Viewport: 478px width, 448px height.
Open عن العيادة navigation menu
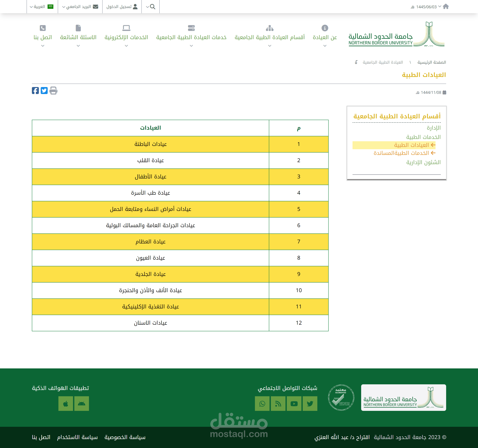tap(325, 37)
